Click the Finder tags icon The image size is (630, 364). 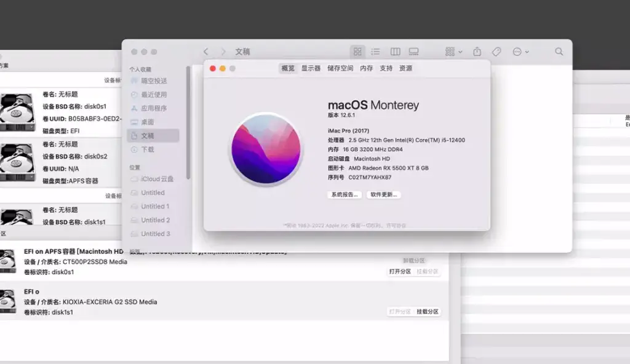tap(496, 52)
